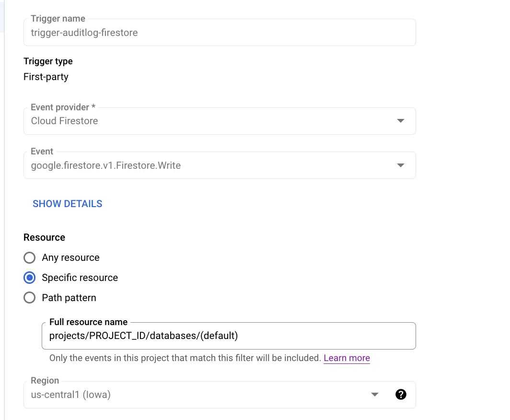Click the filter helper text below resource name
510x420 pixels.
tap(185, 358)
